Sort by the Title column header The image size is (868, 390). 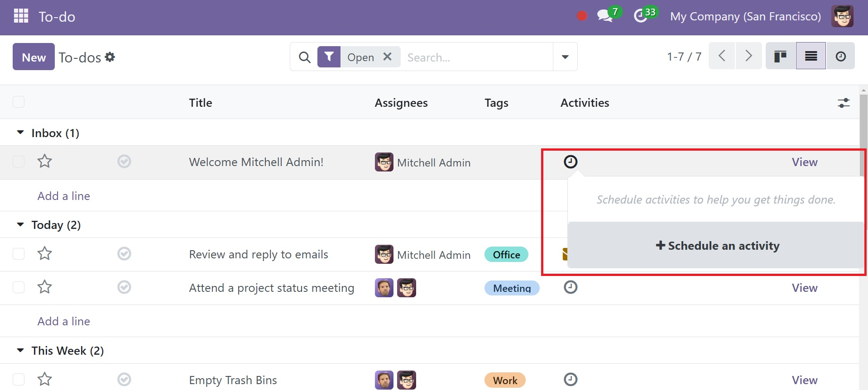coord(201,103)
